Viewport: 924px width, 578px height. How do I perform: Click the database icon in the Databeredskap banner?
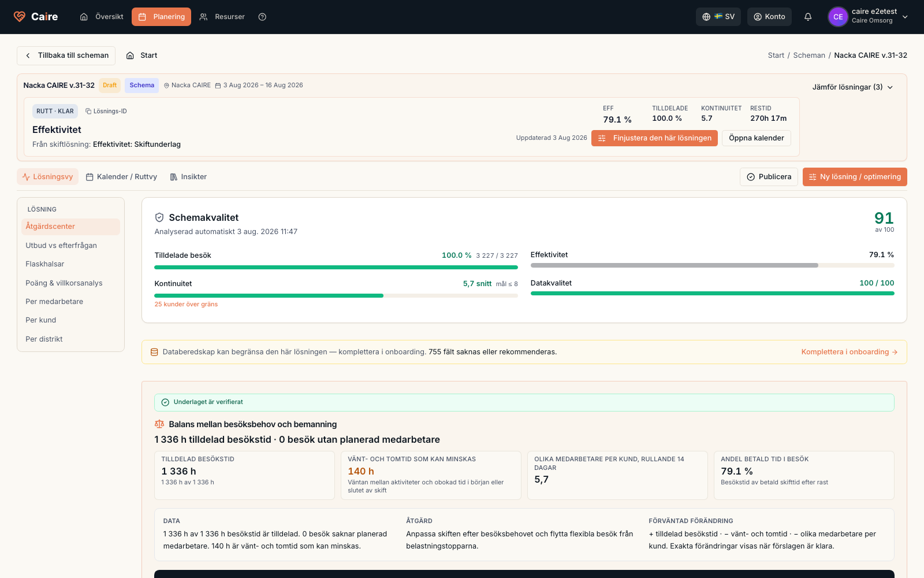point(154,352)
